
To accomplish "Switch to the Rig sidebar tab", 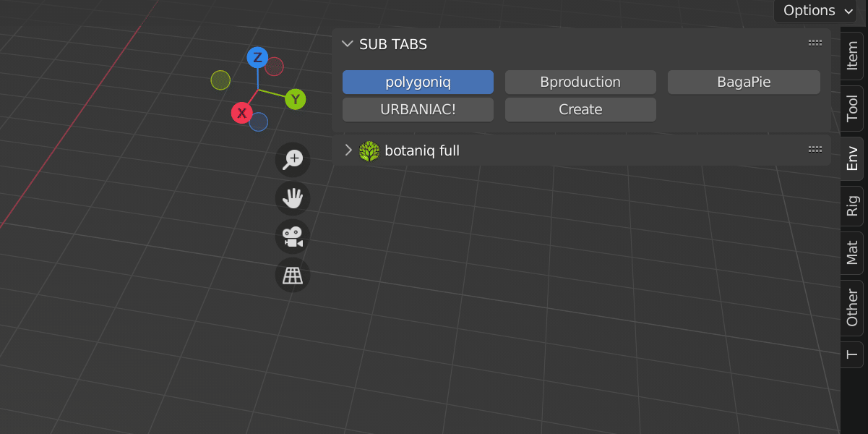I will click(x=853, y=206).
